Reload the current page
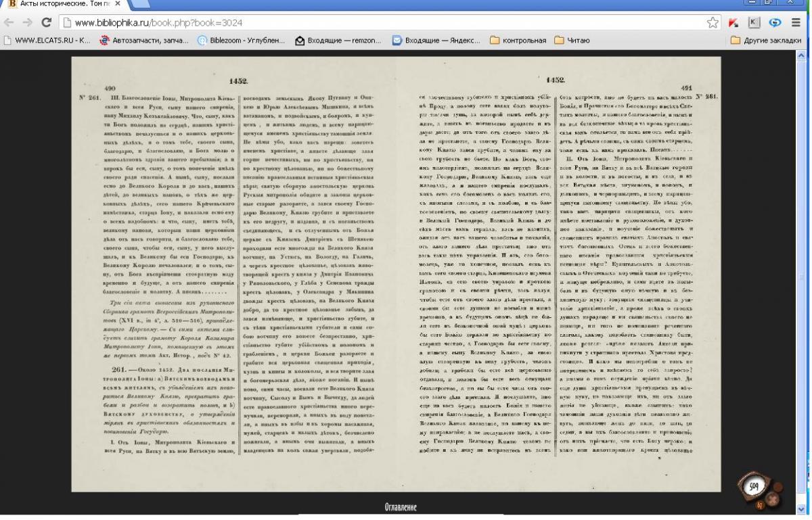 tap(46, 22)
